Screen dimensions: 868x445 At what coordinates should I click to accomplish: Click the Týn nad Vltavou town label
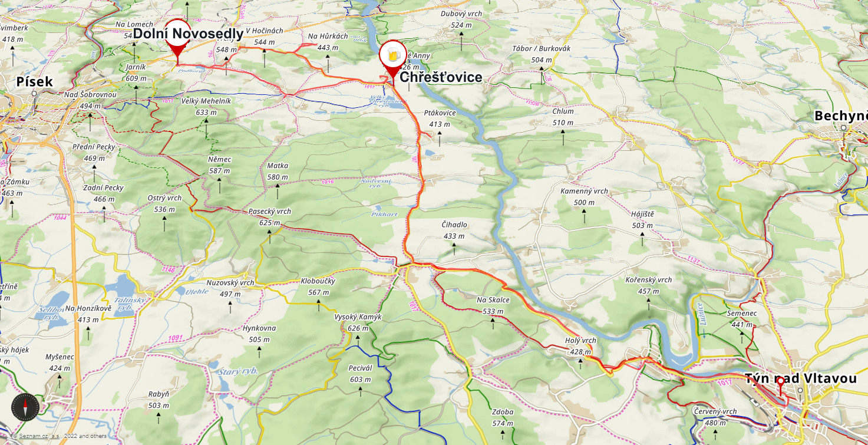800,378
